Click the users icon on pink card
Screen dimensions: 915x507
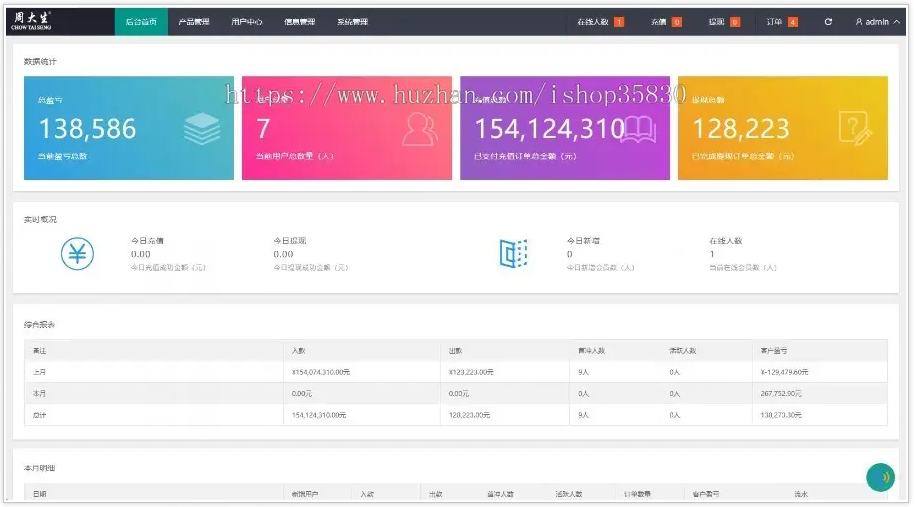(420, 129)
